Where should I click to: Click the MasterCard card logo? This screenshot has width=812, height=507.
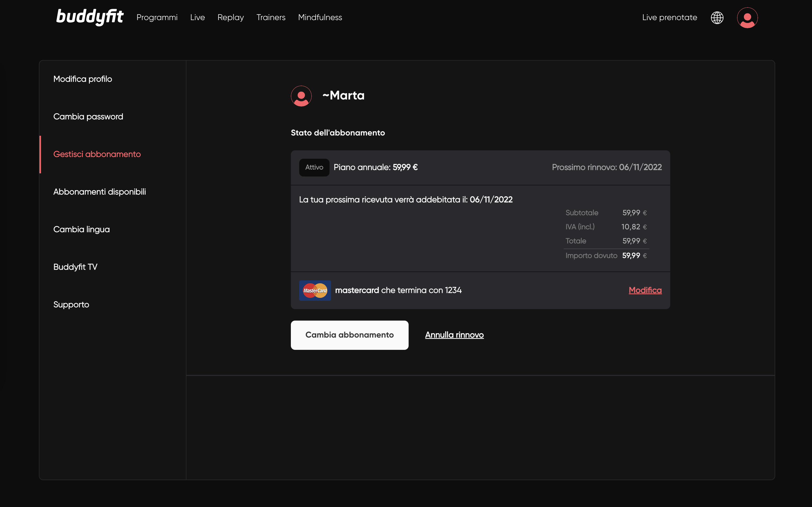point(315,290)
